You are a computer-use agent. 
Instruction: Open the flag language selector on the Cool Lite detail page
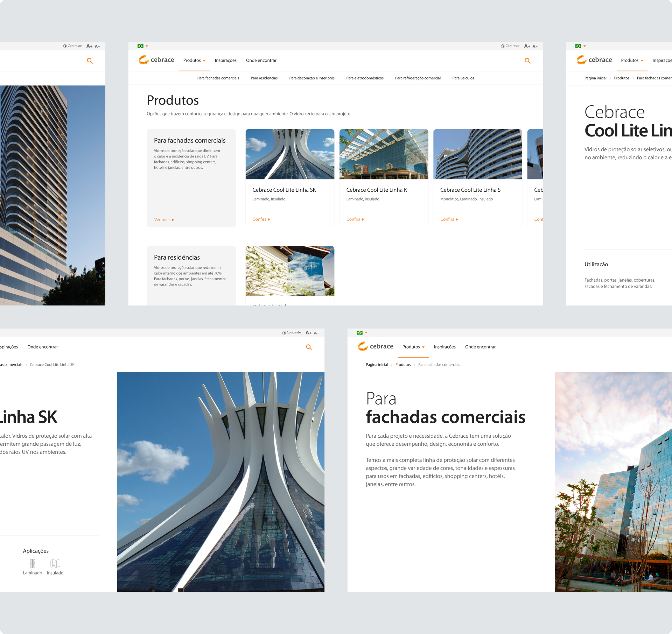pyautogui.click(x=581, y=46)
